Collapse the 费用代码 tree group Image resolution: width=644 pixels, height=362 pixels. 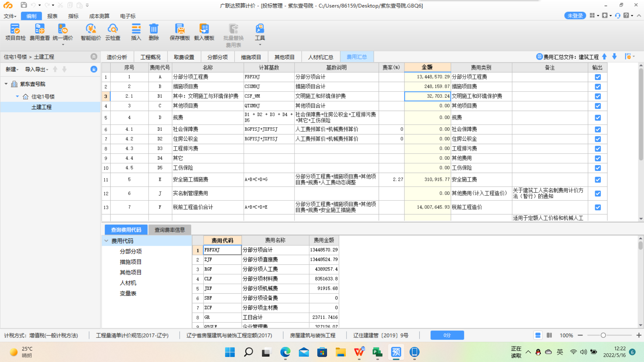pyautogui.click(x=106, y=241)
